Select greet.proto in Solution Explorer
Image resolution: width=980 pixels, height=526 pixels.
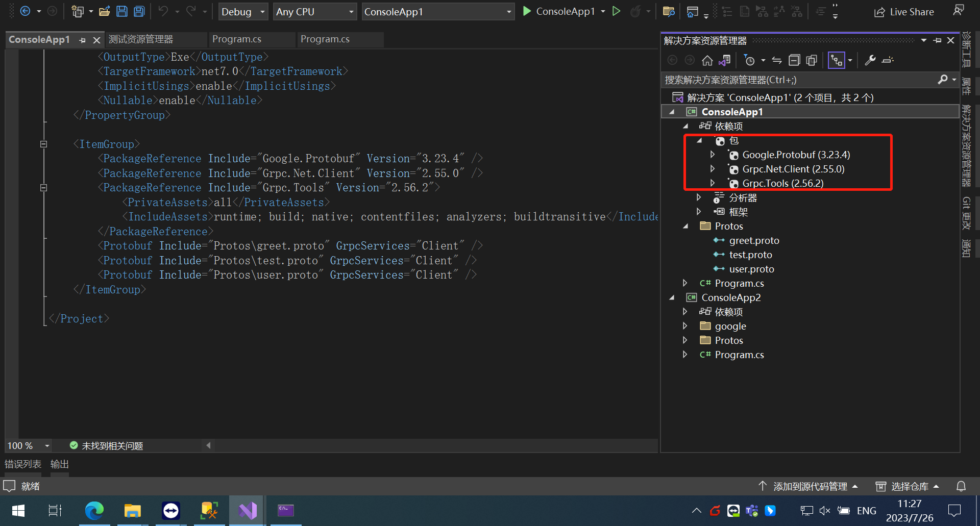754,240
